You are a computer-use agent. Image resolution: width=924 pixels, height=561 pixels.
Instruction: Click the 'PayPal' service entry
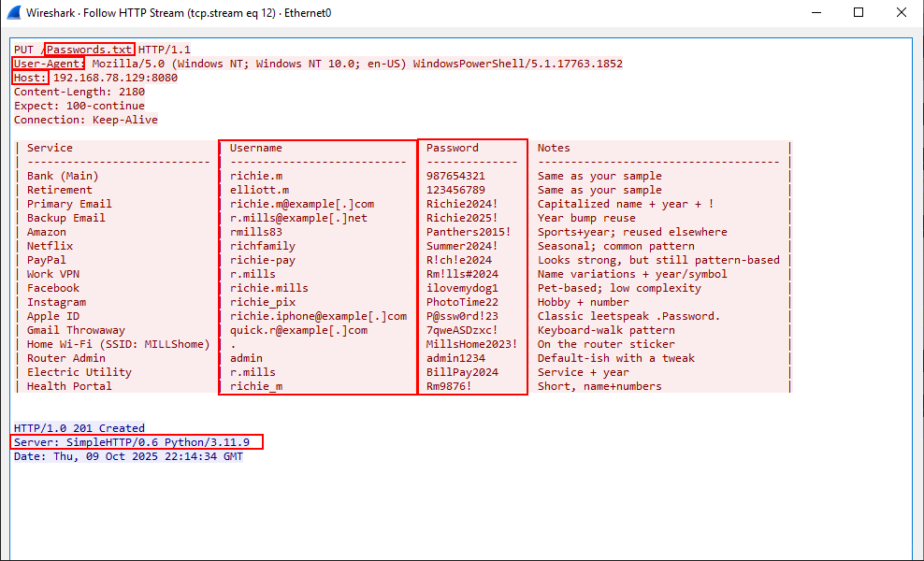[47, 260]
